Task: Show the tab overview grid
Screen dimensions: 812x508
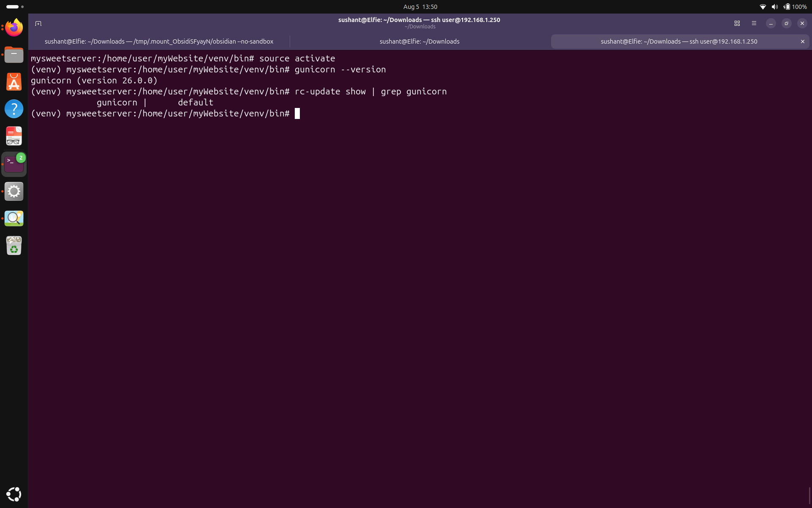Action: coord(737,23)
